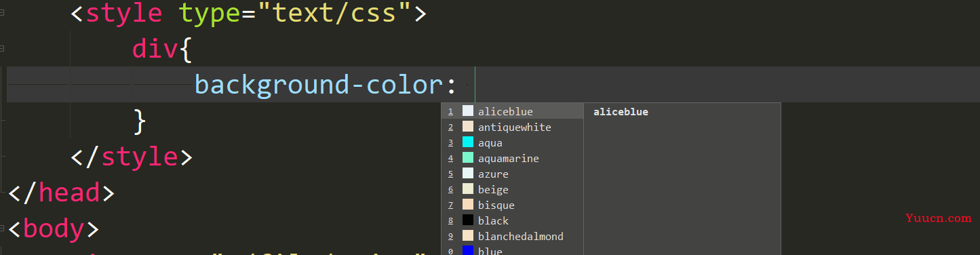Select beige from the completion list

click(512, 189)
